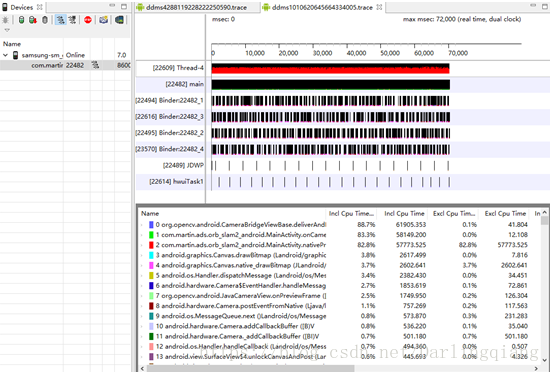
Task: Toggle the highlighted Update Threads icon
Action: [x=61, y=20]
